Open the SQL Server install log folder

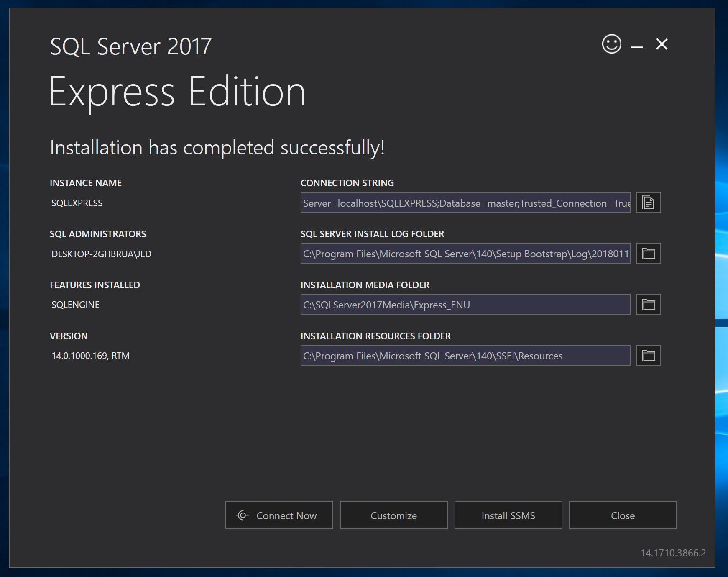[648, 253]
